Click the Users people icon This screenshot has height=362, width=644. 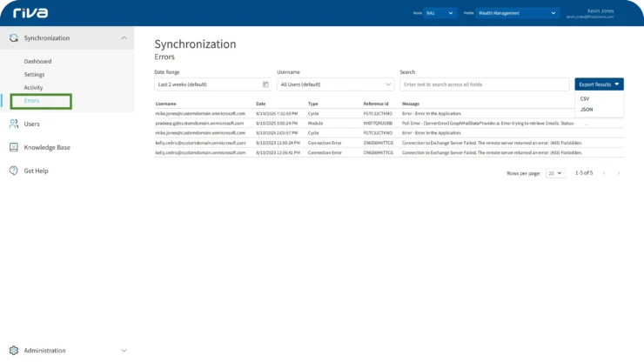pyautogui.click(x=14, y=124)
